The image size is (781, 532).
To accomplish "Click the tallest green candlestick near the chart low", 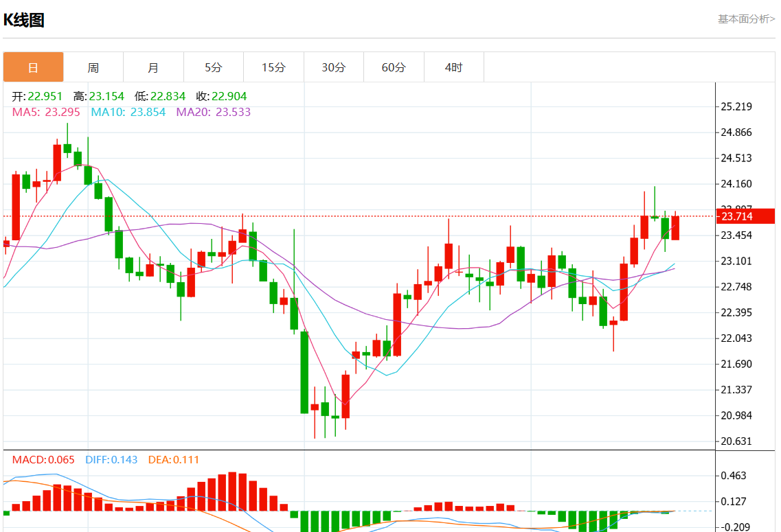I will coord(304,372).
